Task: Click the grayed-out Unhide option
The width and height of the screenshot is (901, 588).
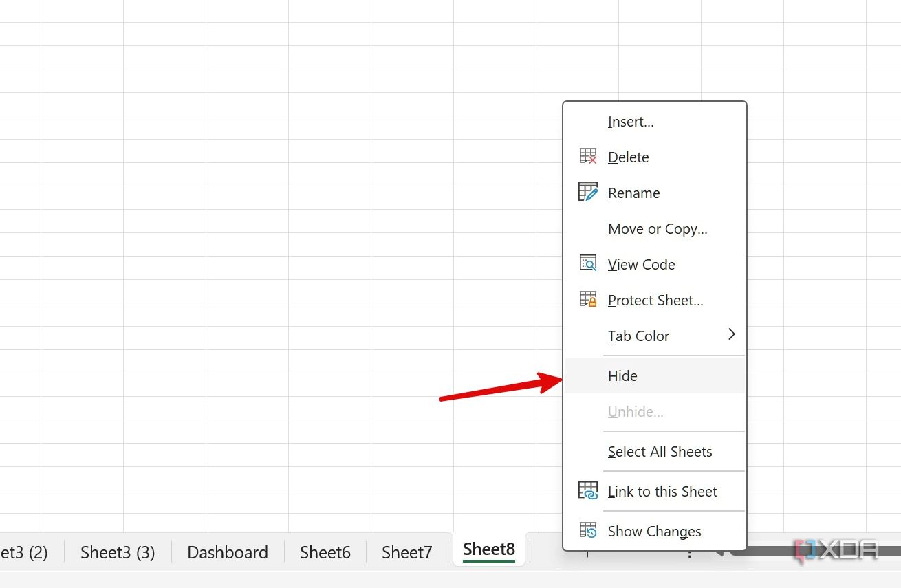Action: click(x=634, y=411)
